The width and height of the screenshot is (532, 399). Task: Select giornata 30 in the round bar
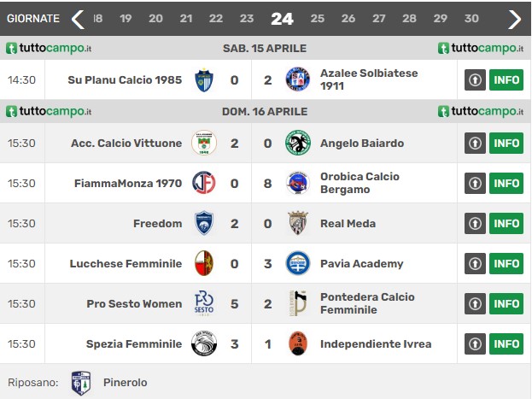pos(471,18)
